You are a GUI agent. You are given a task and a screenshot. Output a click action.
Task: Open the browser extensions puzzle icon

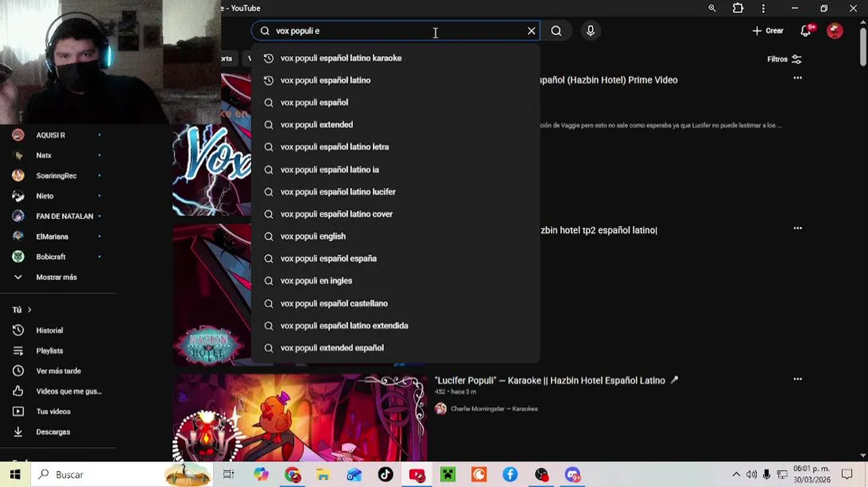[738, 8]
